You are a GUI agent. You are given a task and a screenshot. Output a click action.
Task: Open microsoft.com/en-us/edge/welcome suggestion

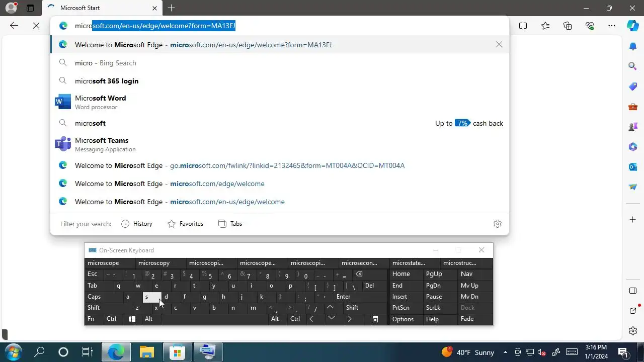280,202
